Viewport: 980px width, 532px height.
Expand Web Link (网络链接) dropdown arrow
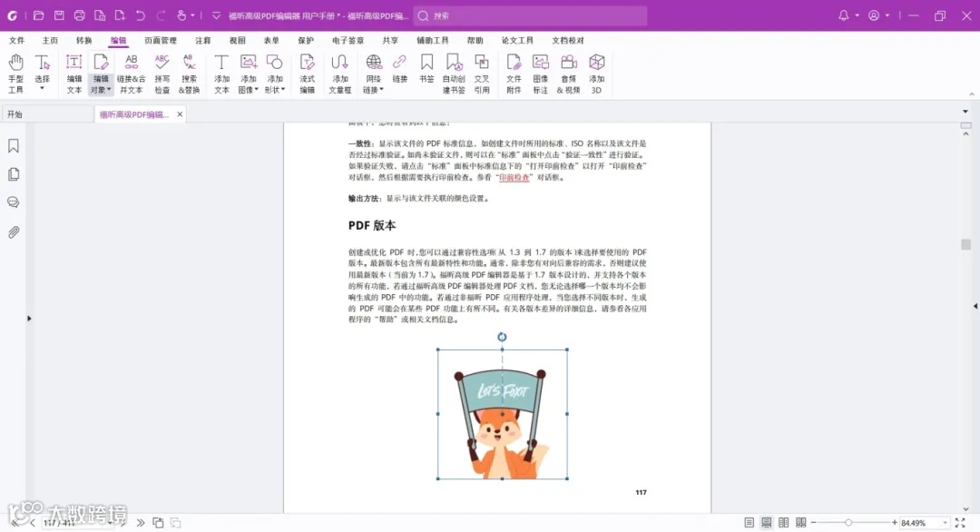point(381,90)
